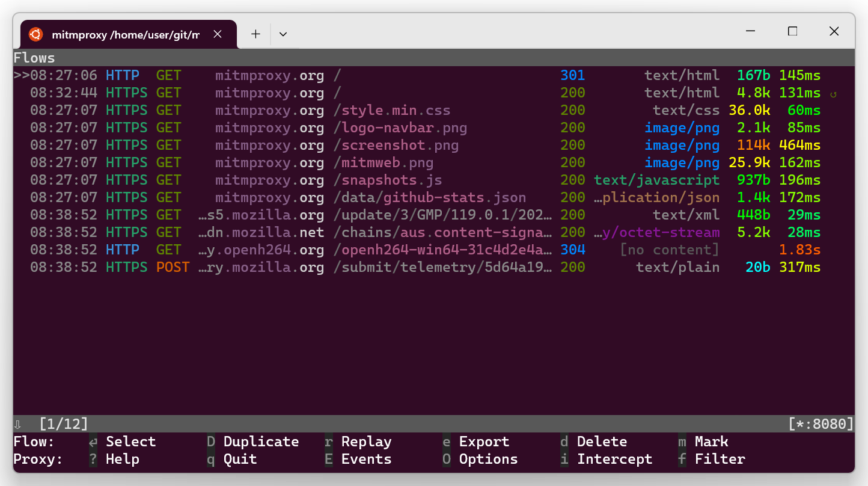
Task: Click the [no content] label
Action: (x=670, y=250)
